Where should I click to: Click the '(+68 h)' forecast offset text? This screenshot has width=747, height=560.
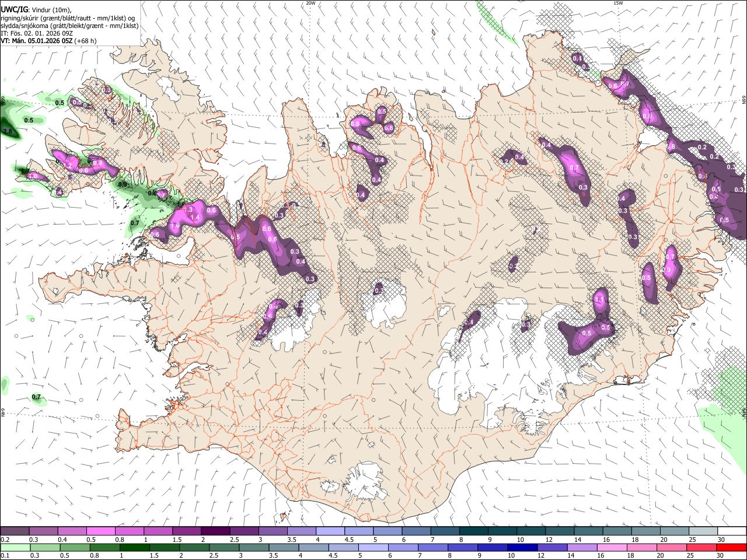click(x=85, y=41)
